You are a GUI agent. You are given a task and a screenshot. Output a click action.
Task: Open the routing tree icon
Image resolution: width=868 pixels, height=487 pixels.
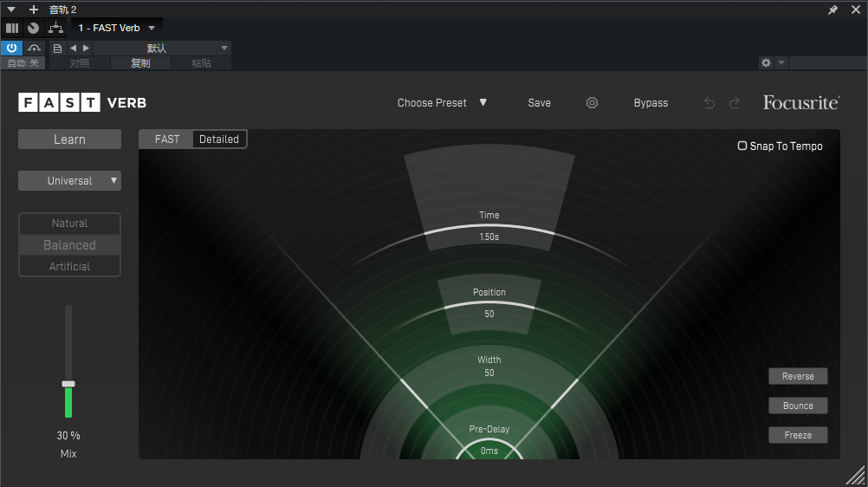point(56,28)
